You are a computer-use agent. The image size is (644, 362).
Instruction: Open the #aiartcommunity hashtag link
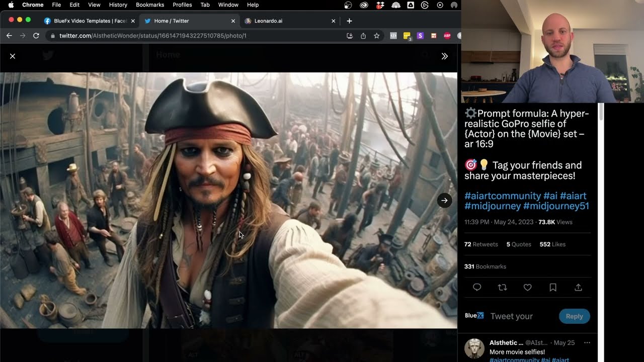(502, 196)
